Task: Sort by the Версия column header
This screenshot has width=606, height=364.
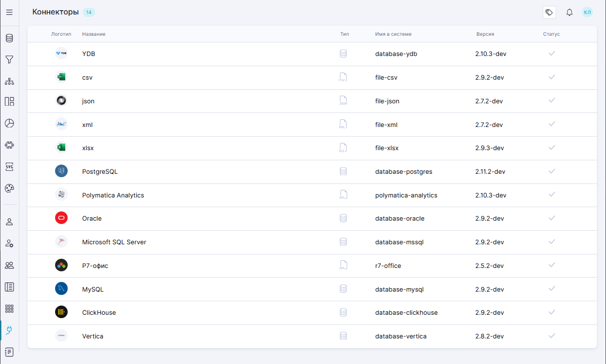Action: 485,34
